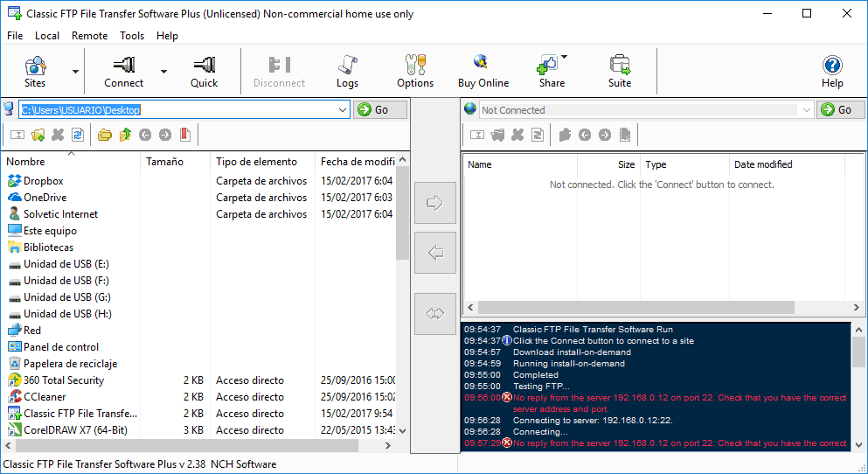The width and height of the screenshot is (868, 474).
Task: Open the remote Not Connected path dropdown
Action: [x=807, y=109]
